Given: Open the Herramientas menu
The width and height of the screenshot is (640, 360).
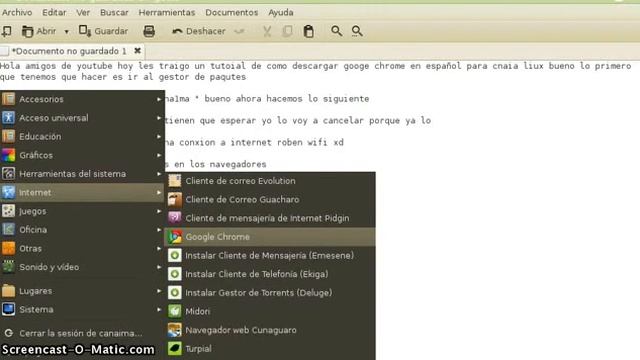Looking at the screenshot, I should tap(167, 12).
